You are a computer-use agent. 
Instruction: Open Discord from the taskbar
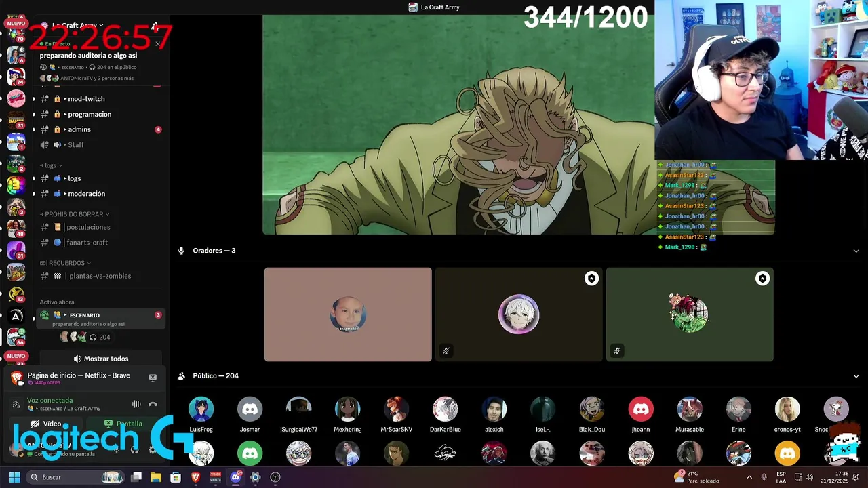coord(235,477)
